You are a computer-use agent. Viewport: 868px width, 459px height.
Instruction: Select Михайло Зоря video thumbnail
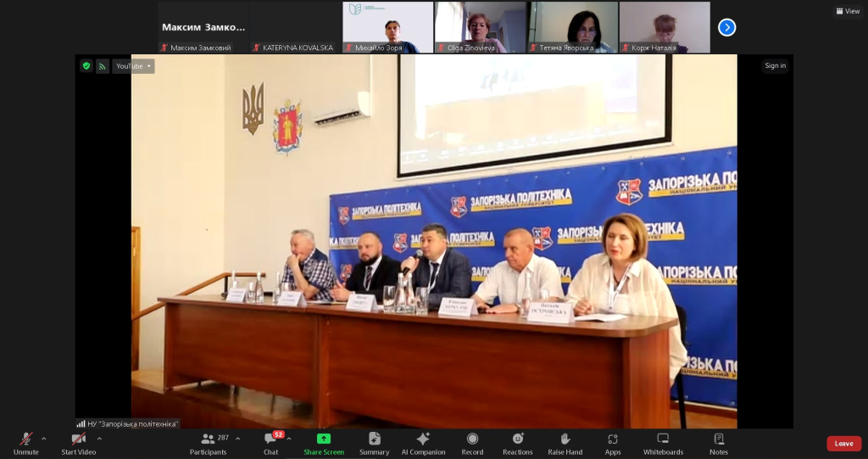tap(387, 27)
